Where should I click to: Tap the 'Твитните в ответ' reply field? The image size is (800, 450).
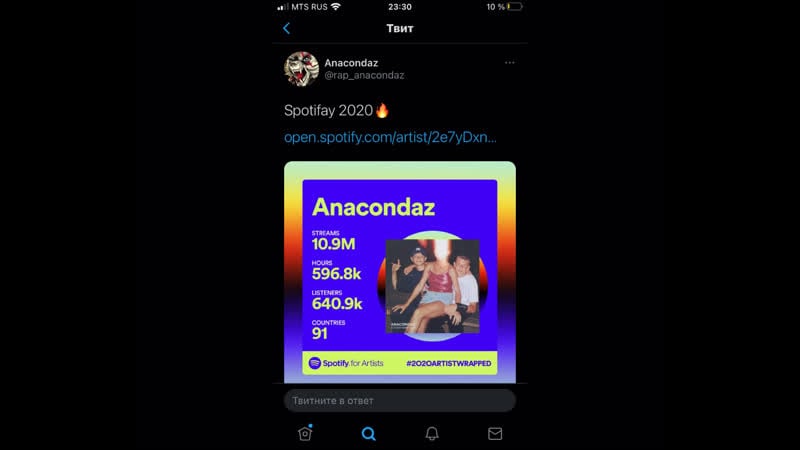[x=400, y=401]
